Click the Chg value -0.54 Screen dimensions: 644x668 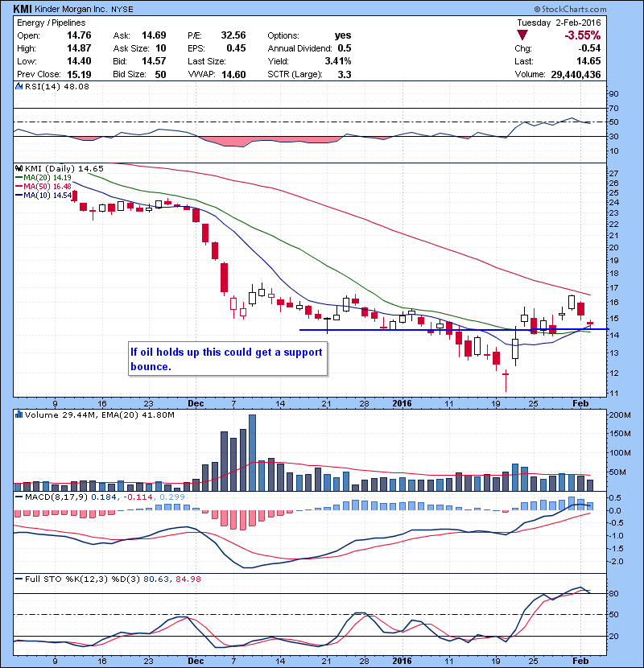tap(589, 48)
